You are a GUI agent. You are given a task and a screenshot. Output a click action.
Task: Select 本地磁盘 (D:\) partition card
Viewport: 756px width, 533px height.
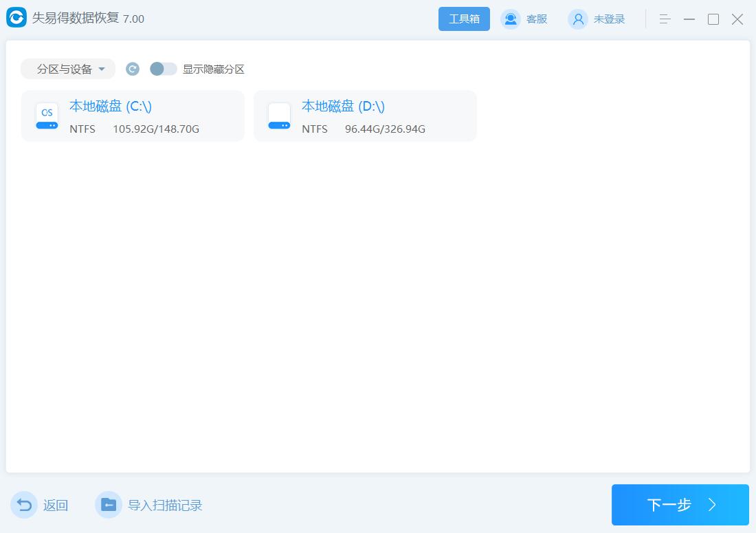tap(365, 116)
